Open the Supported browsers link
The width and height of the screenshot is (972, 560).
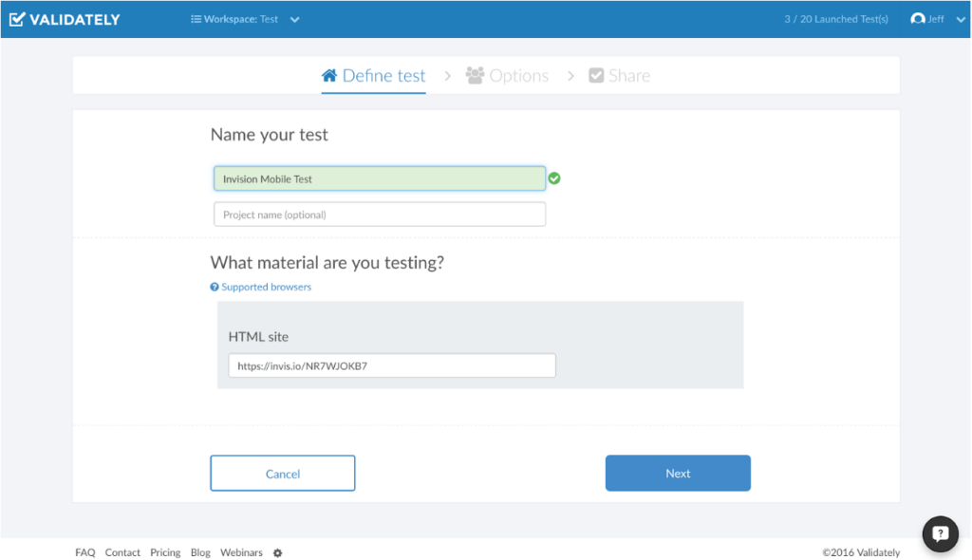tap(266, 288)
